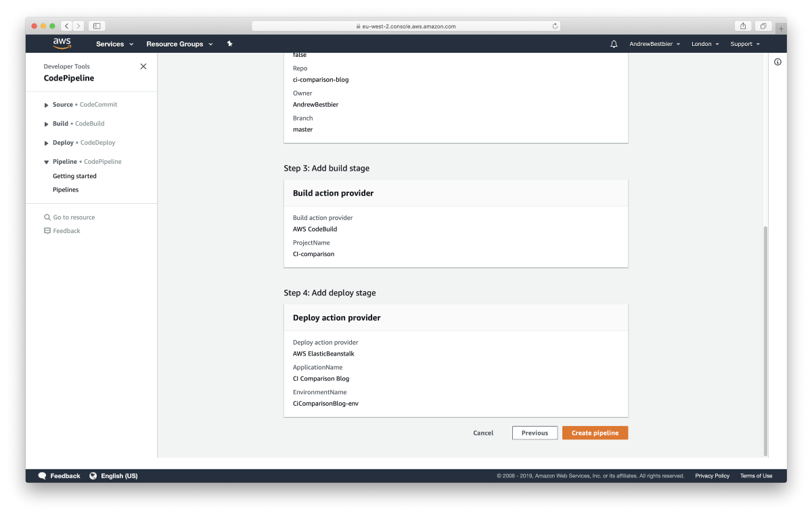812x516 pixels.
Task: Go forward with Safari forward arrow
Action: [78, 26]
